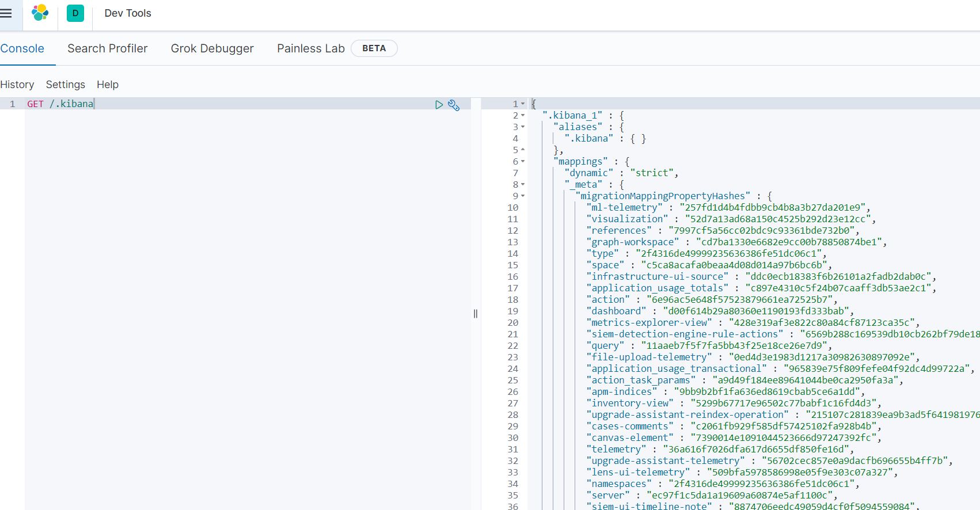The image size is (980, 510).
Task: Click the "dashboard" key in output
Action: tap(617, 311)
